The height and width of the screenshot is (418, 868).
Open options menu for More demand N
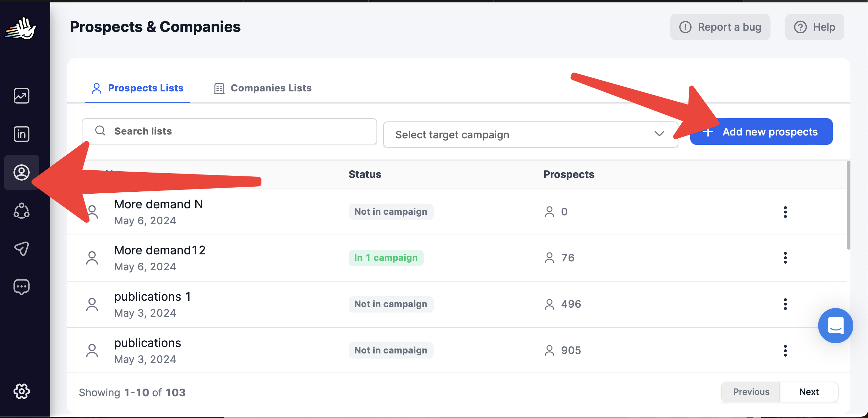(785, 212)
